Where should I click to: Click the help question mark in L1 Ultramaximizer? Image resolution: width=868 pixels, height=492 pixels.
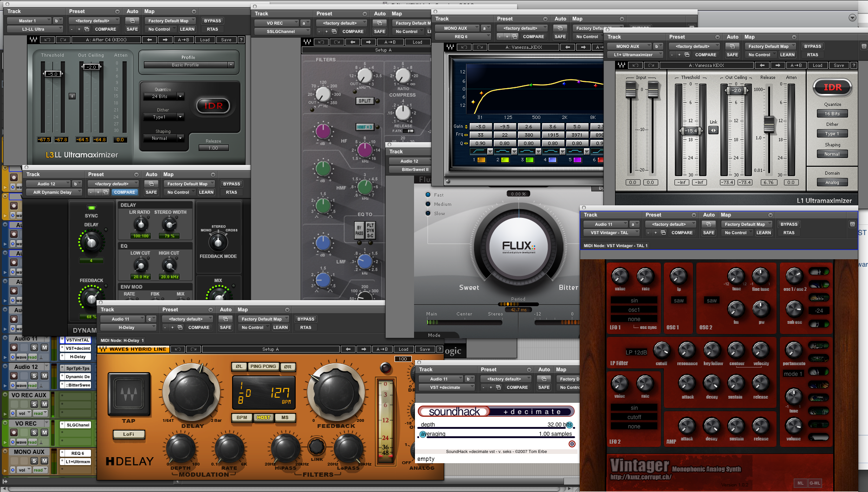(853, 66)
